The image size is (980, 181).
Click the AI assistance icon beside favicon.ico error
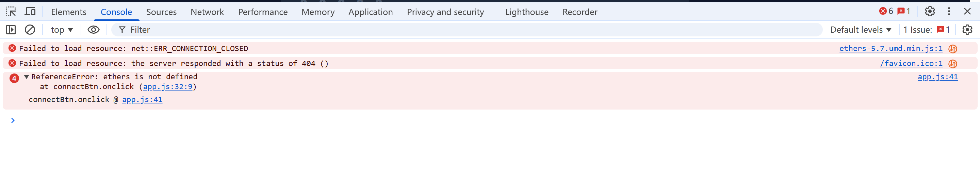point(953,64)
